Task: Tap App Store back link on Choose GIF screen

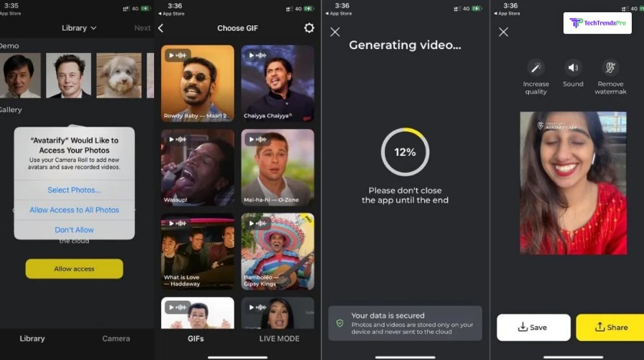Action: pos(172,14)
